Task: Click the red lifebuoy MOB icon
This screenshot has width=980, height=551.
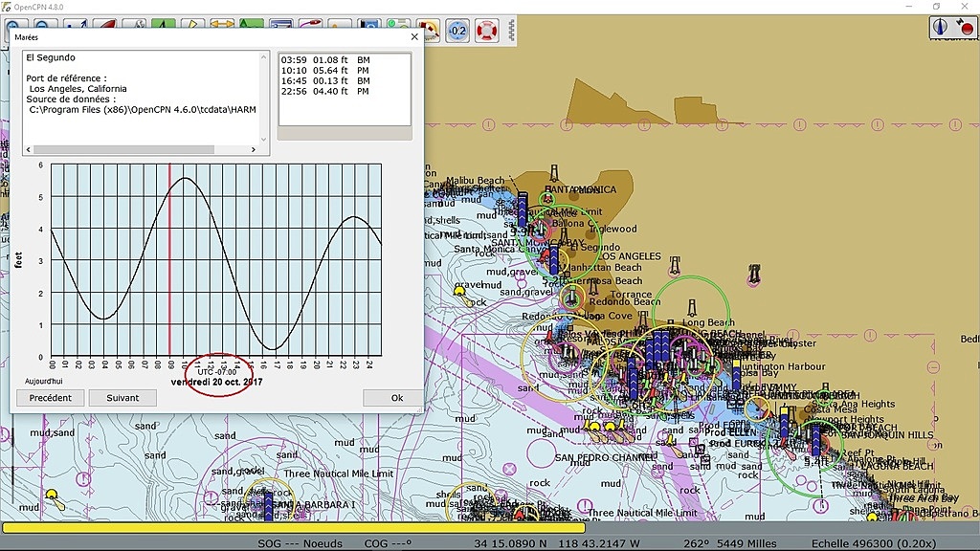Action: pos(487,30)
